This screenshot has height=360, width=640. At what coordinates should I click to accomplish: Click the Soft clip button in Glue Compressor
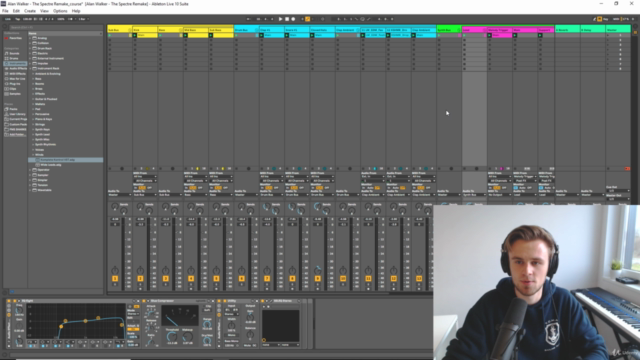click(x=207, y=310)
